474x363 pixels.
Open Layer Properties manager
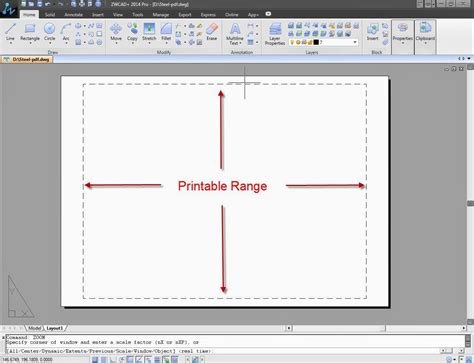pyautogui.click(x=275, y=34)
